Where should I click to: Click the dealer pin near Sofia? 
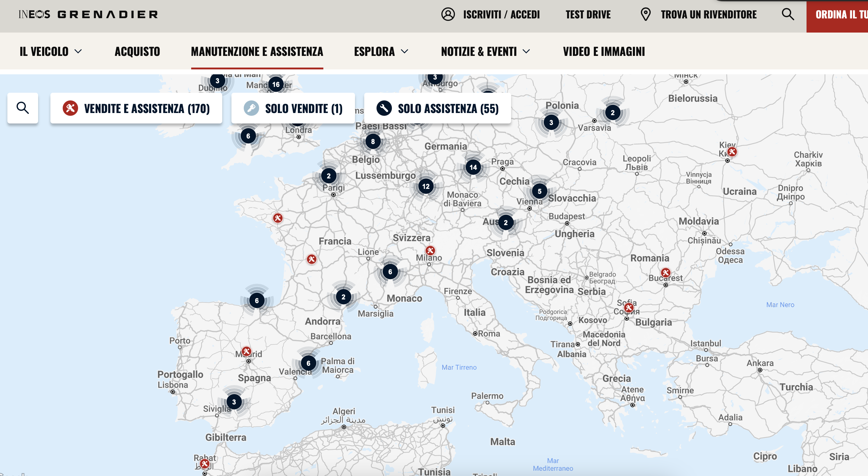629,307
